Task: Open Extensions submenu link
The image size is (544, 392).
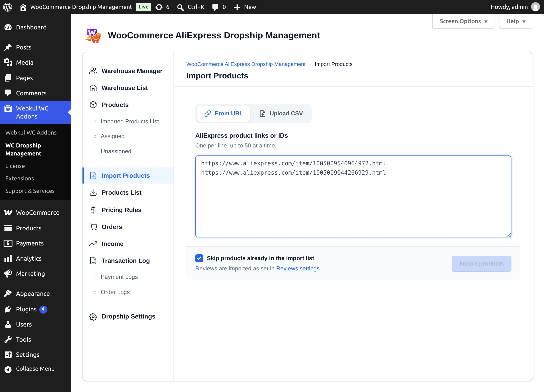Action: click(20, 178)
